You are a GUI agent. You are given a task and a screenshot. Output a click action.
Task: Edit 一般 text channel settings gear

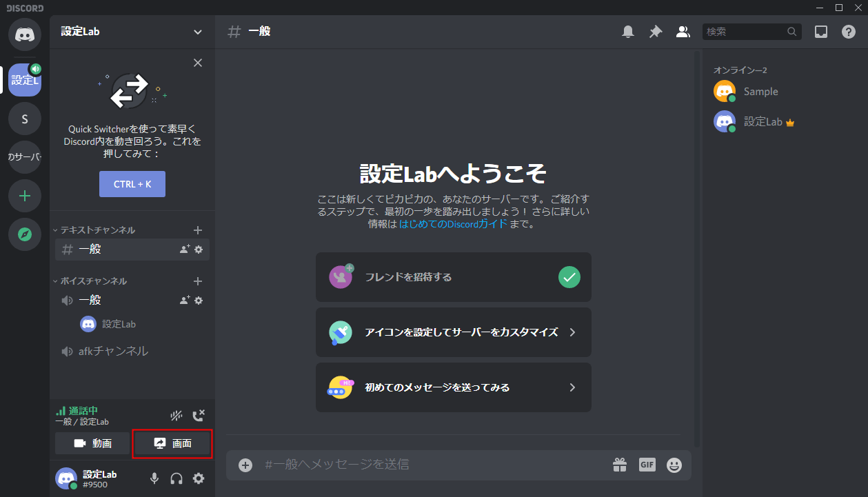[x=199, y=250]
